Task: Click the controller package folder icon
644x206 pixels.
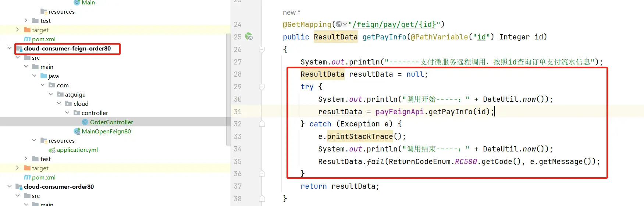Action: [x=77, y=113]
